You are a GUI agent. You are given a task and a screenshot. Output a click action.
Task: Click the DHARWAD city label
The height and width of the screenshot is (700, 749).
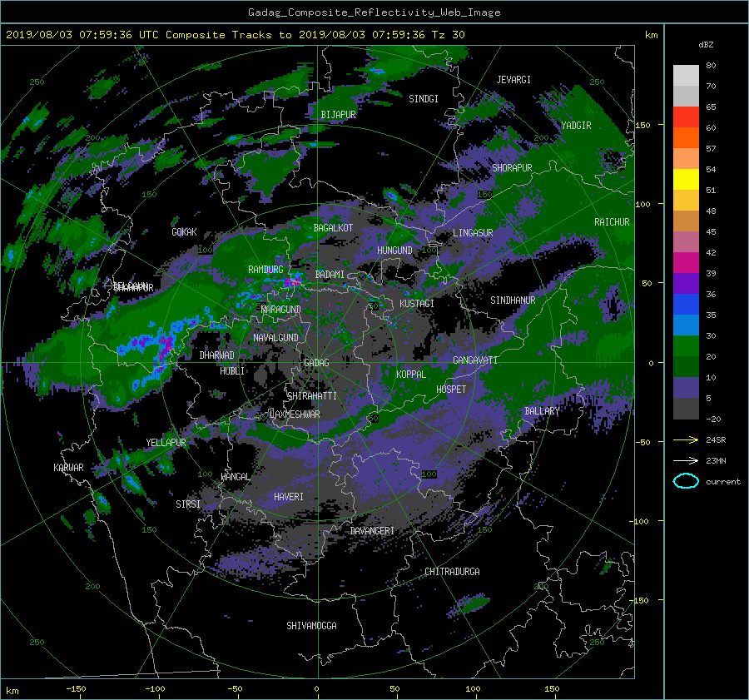(216, 355)
